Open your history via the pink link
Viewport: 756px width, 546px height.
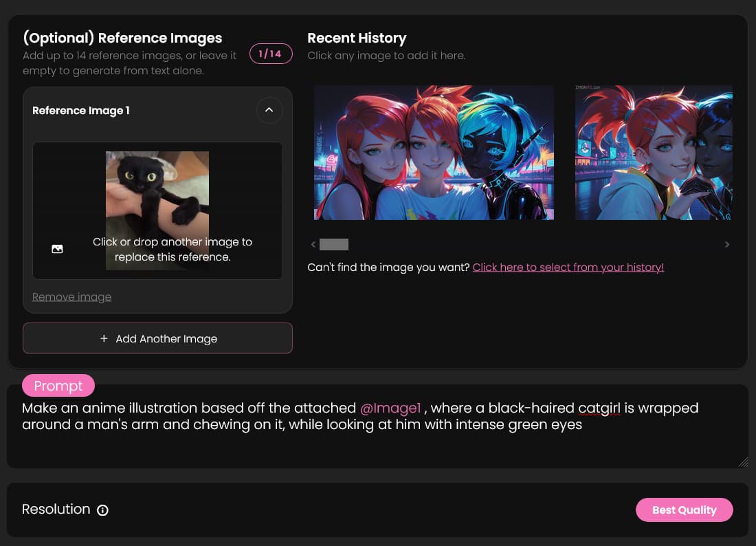[568, 267]
